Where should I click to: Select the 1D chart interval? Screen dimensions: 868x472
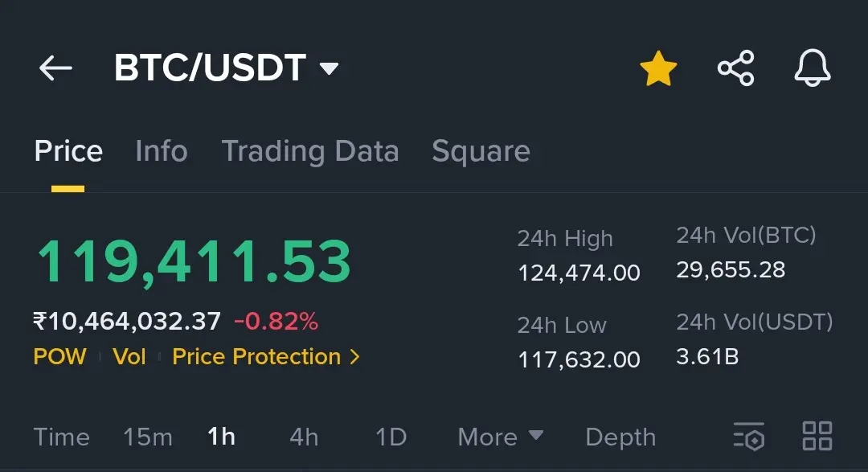click(391, 437)
